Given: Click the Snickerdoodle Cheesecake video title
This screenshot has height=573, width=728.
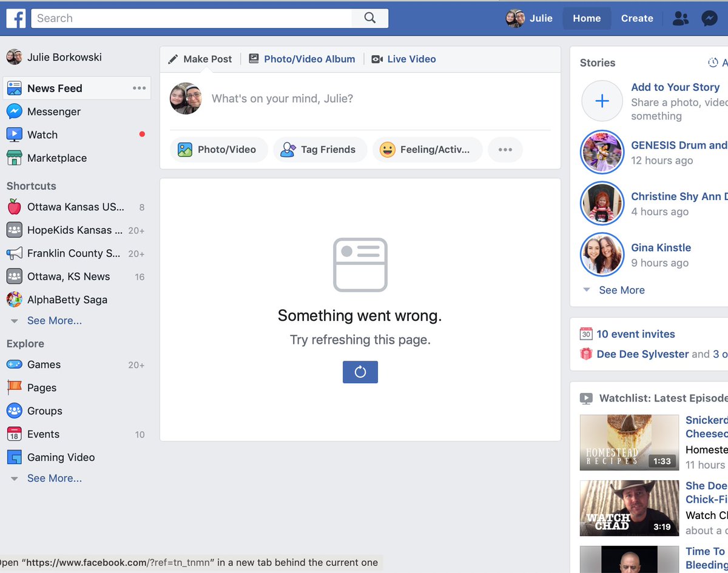Looking at the screenshot, I should (x=706, y=427).
